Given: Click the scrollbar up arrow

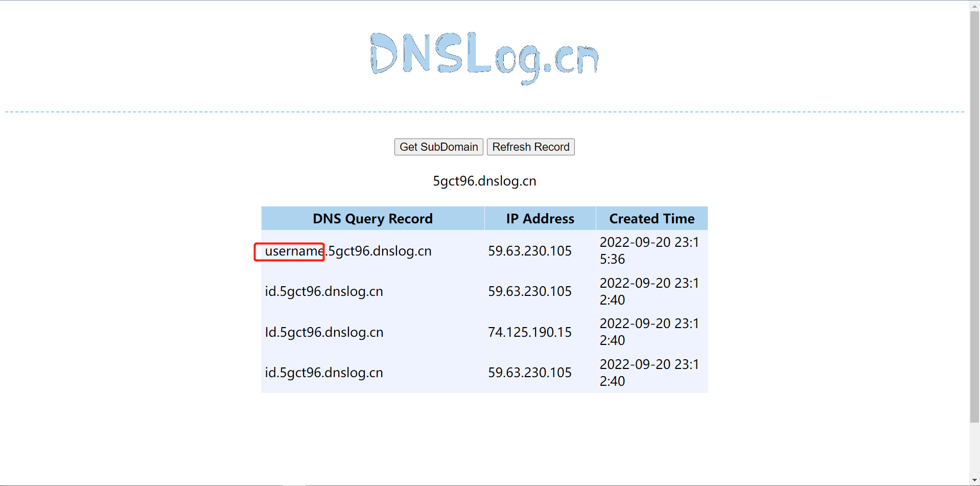Looking at the screenshot, I should [x=974, y=6].
